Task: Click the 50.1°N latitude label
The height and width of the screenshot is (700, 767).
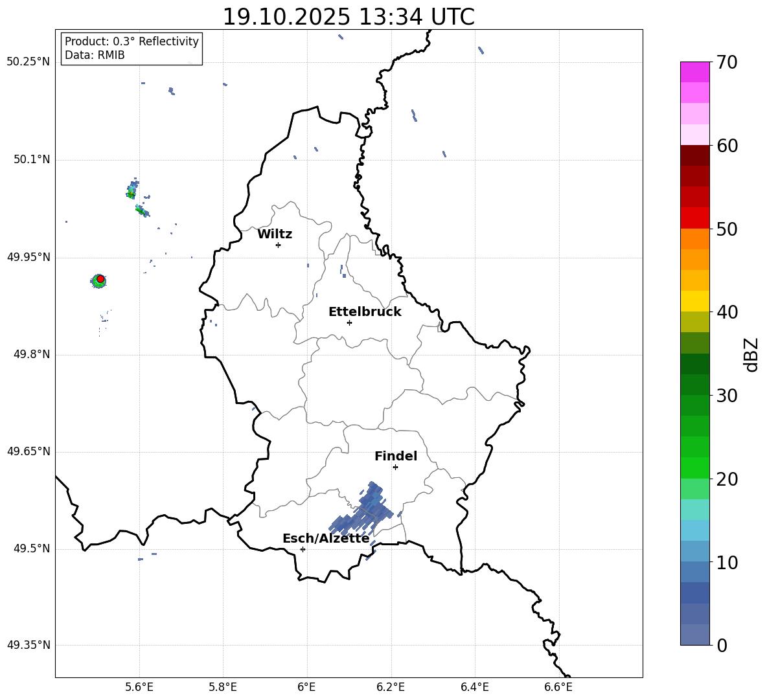Action: (32, 160)
